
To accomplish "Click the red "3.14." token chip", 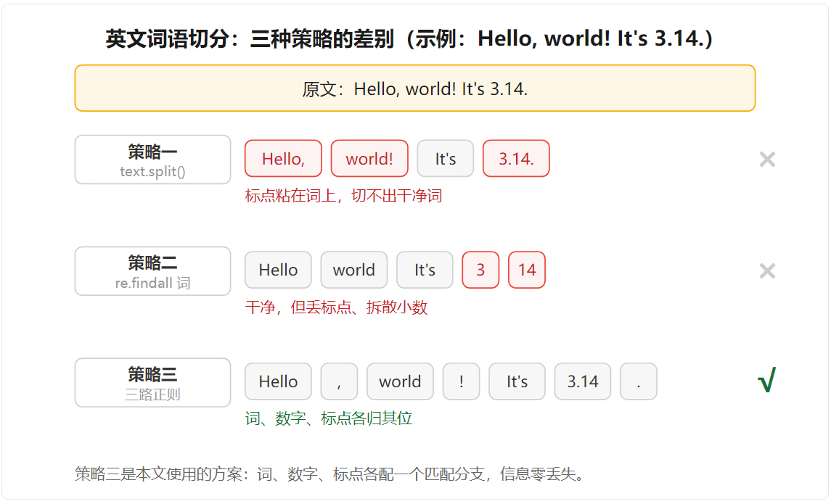I will pyautogui.click(x=516, y=158).
